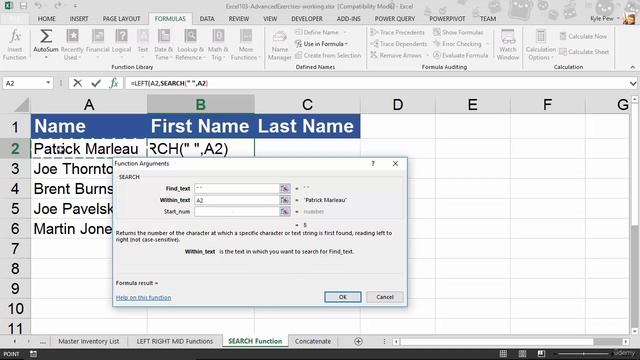Click Evaluate Formula

coord(460,55)
